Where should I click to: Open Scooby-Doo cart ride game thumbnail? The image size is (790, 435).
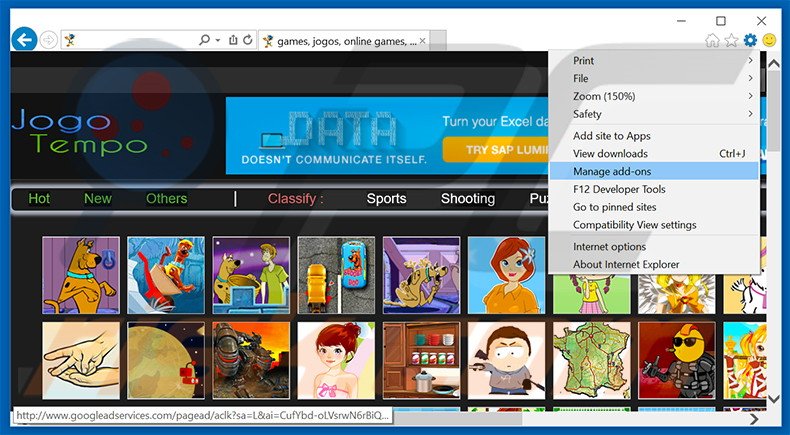point(166,275)
